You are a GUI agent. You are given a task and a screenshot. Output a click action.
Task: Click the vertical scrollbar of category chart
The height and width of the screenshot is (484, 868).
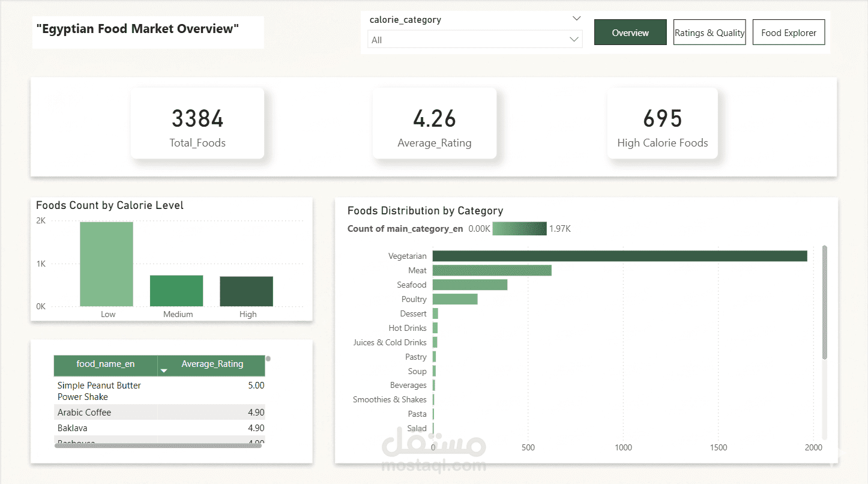825,302
